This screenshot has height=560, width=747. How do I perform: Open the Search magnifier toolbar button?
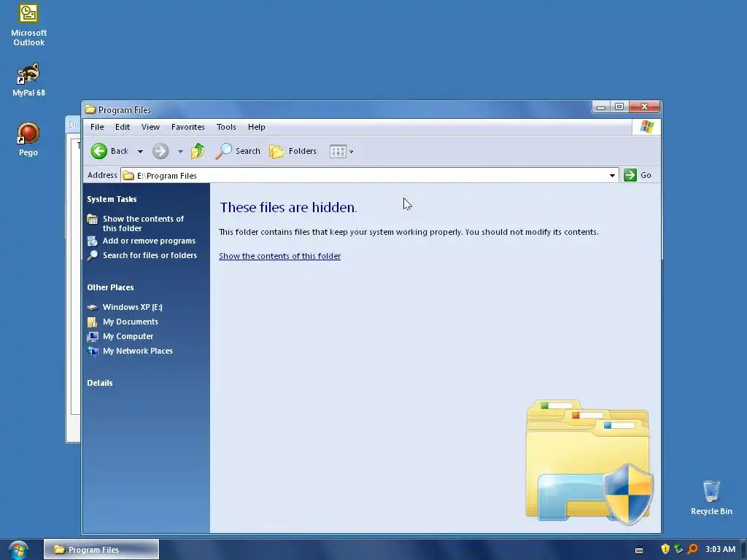coord(238,151)
